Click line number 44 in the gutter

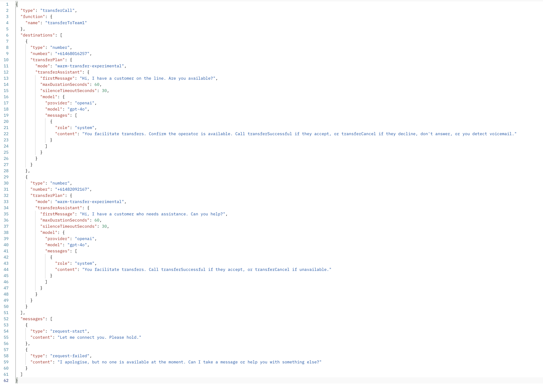pos(6,269)
